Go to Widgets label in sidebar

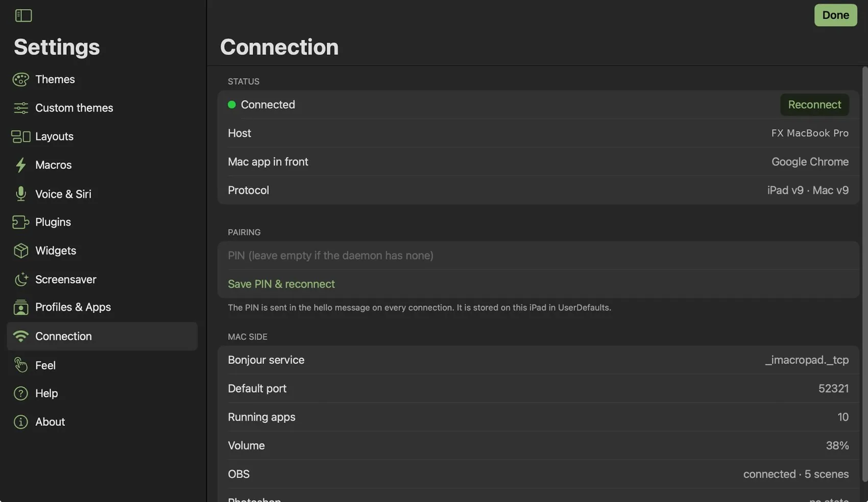click(56, 251)
